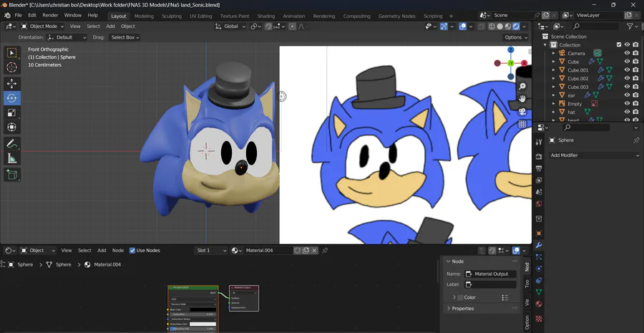
Task: Open the Options dropdown in viewport
Action: click(x=516, y=37)
